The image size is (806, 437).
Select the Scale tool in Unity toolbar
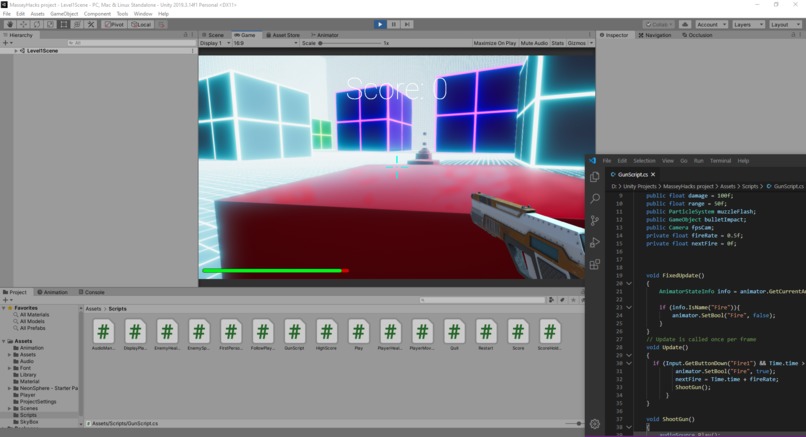(x=50, y=24)
